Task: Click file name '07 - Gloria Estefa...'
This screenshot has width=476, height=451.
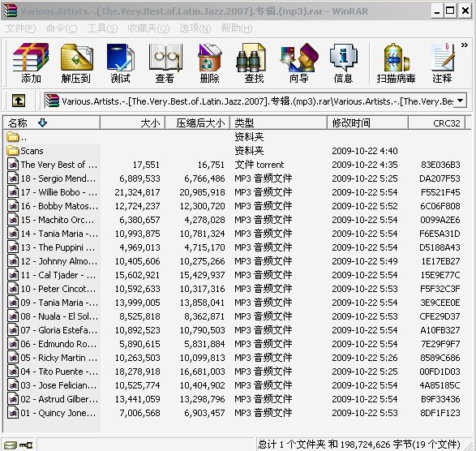Action: click(x=59, y=330)
